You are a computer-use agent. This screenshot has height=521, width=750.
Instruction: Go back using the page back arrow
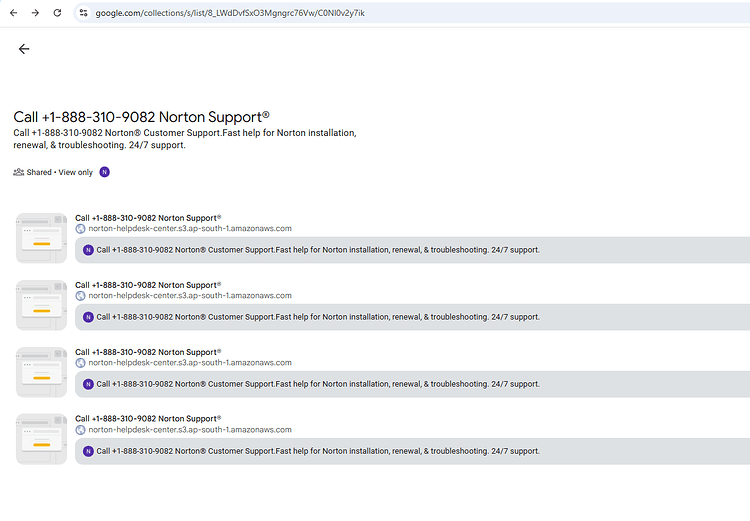(x=24, y=49)
